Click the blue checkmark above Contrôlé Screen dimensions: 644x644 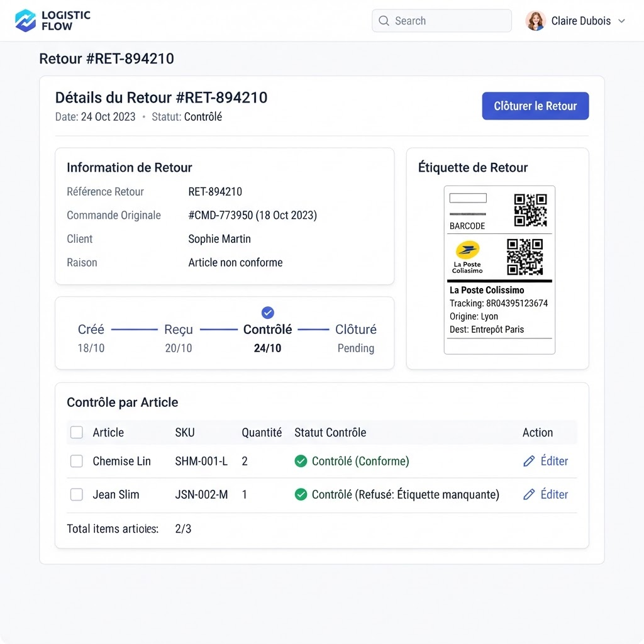(268, 313)
